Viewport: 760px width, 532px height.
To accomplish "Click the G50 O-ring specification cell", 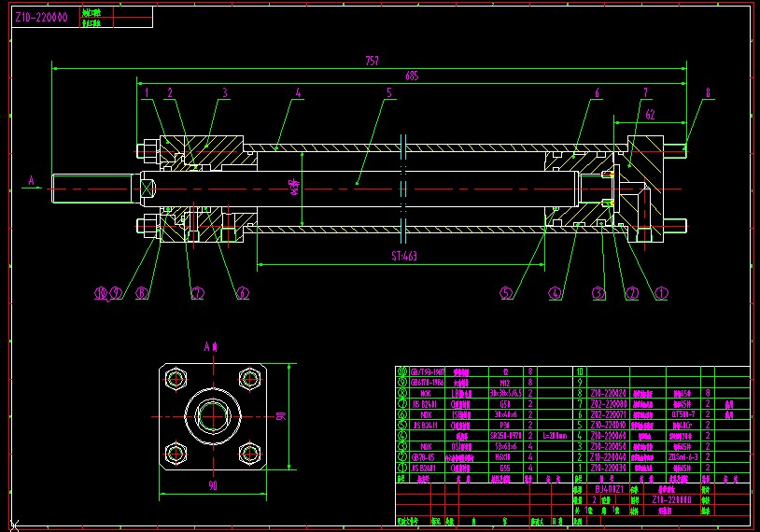I will [x=505, y=404].
